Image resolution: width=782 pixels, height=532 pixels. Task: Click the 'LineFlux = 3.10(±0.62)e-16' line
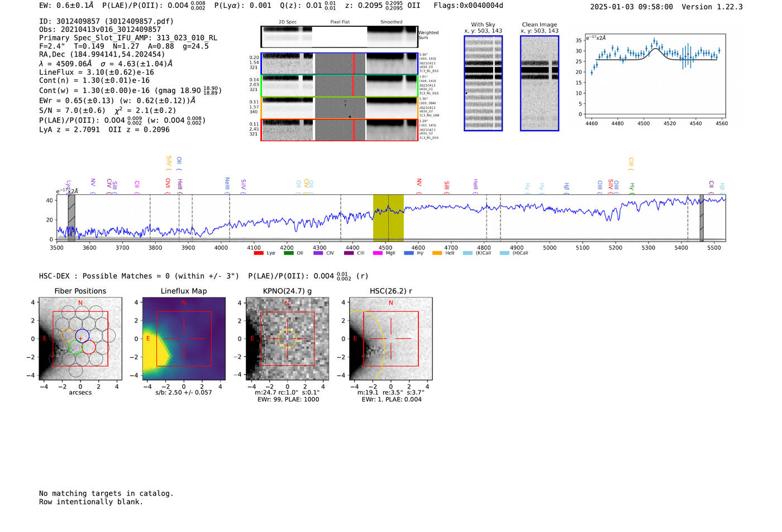point(97,72)
